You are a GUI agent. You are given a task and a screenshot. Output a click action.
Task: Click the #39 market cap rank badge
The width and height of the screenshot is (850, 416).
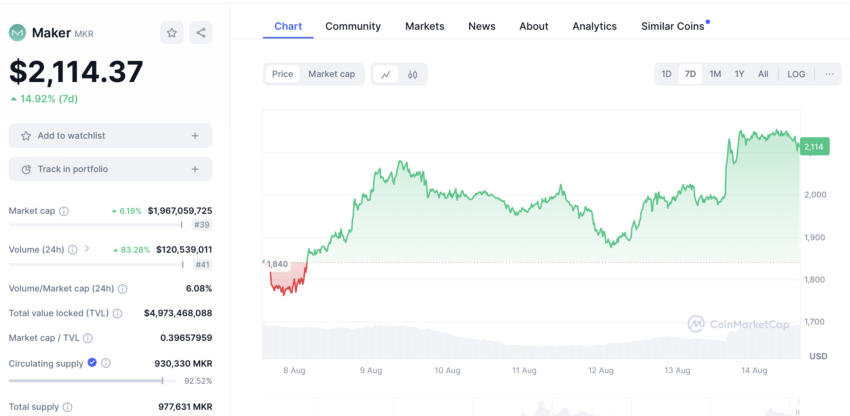(x=202, y=225)
